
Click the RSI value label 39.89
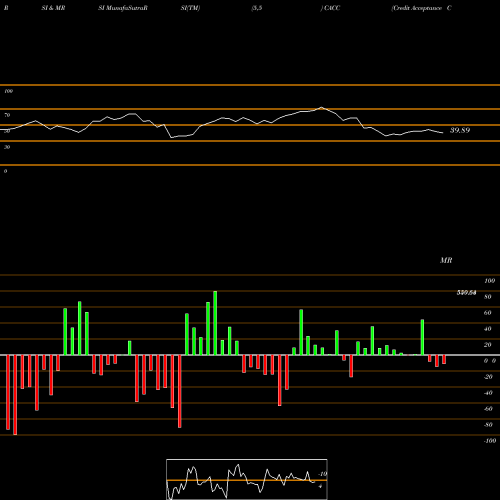click(x=460, y=130)
